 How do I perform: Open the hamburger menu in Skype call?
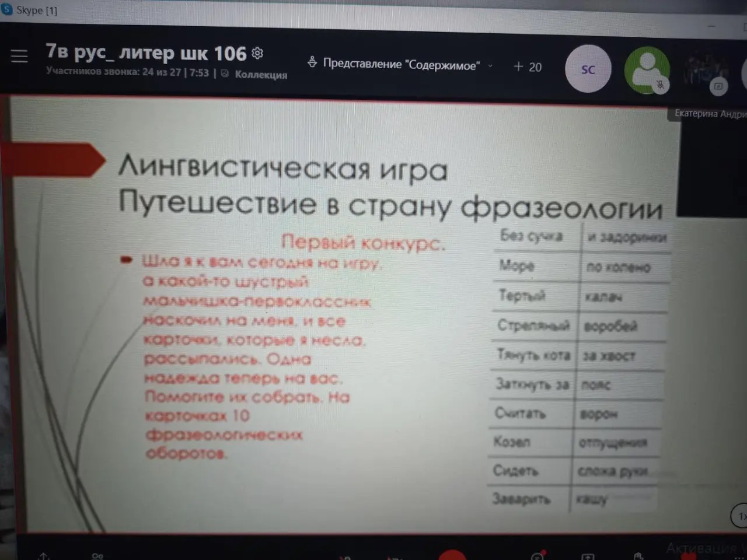point(19,56)
